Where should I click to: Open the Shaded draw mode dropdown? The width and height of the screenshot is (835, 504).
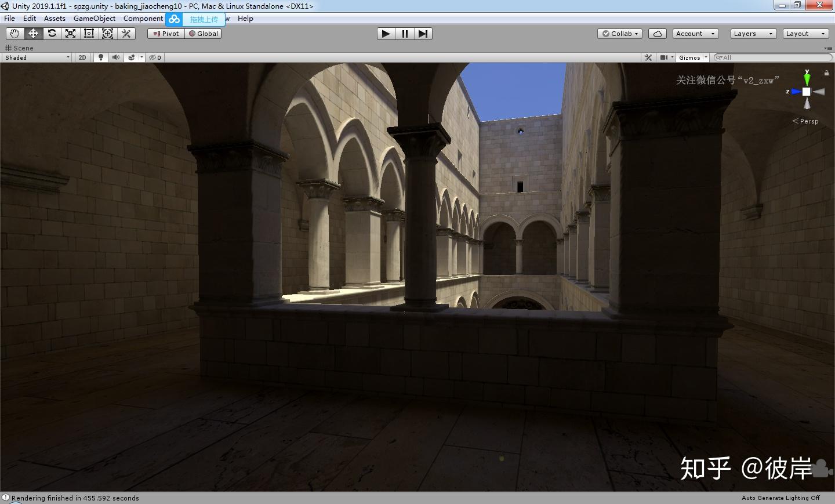pyautogui.click(x=37, y=57)
